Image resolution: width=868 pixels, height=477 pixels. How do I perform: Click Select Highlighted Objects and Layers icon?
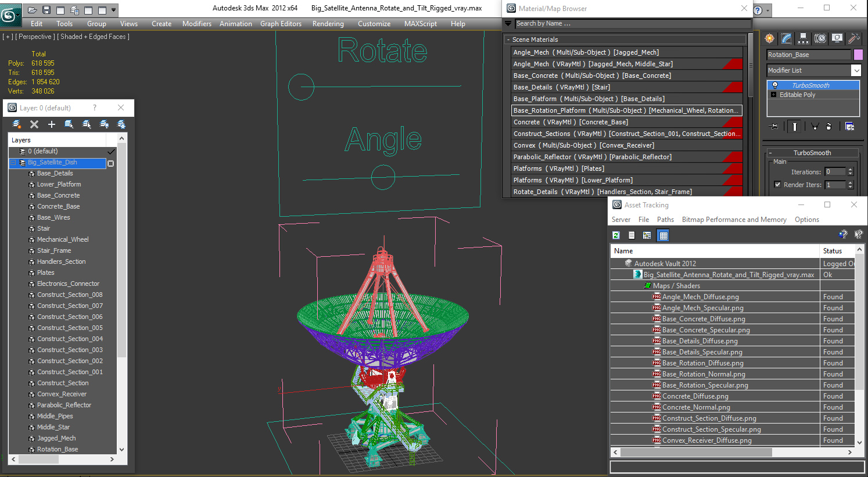pyautogui.click(x=69, y=124)
